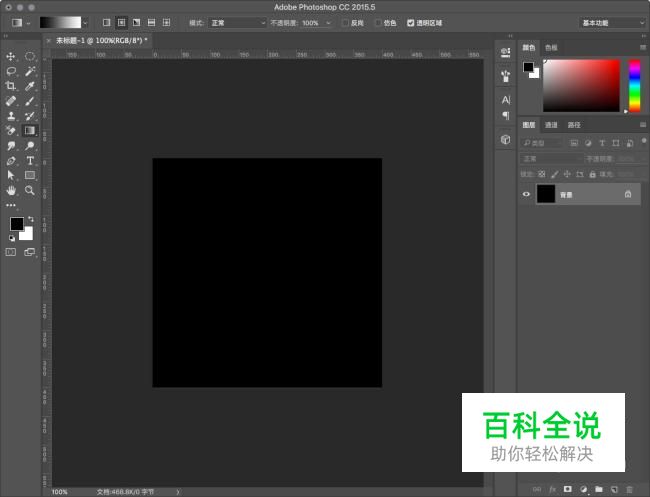Screen dimensions: 650x497
Task: Click the hue spectrum slider bar
Action: click(634, 85)
